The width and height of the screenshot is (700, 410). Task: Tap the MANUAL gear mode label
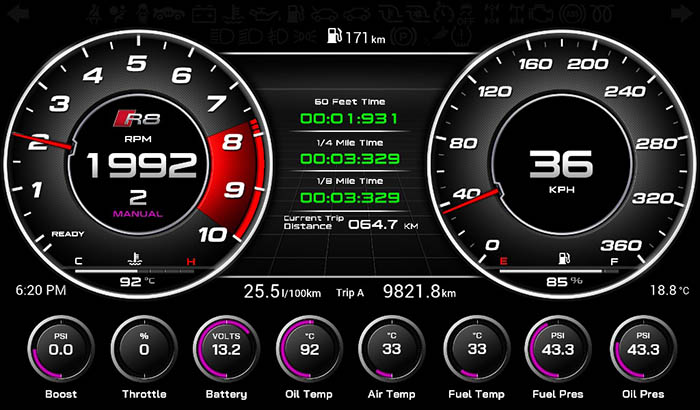click(138, 214)
